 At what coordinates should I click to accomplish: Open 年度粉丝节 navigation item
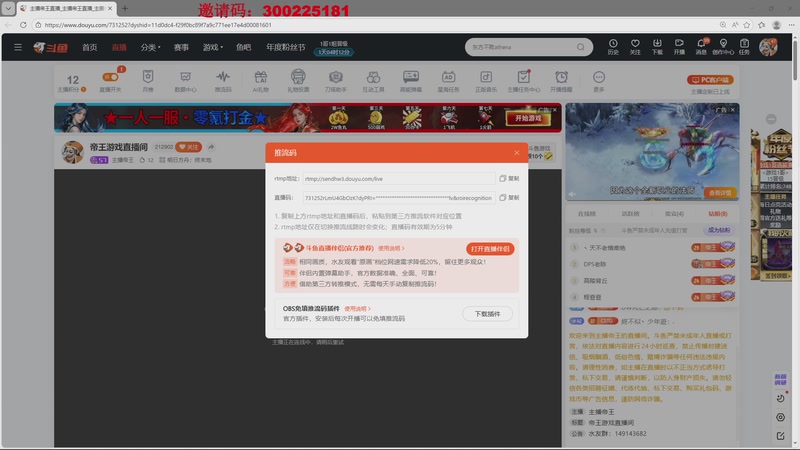click(x=286, y=47)
